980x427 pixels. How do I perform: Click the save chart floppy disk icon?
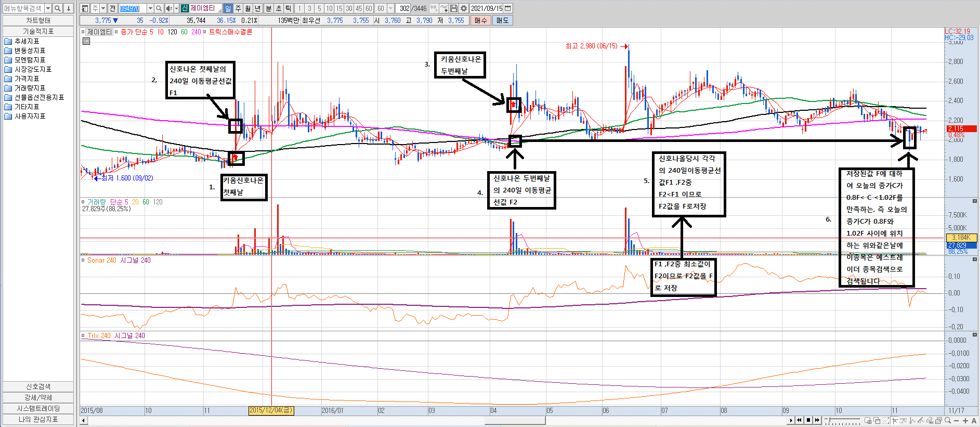tap(454, 8)
